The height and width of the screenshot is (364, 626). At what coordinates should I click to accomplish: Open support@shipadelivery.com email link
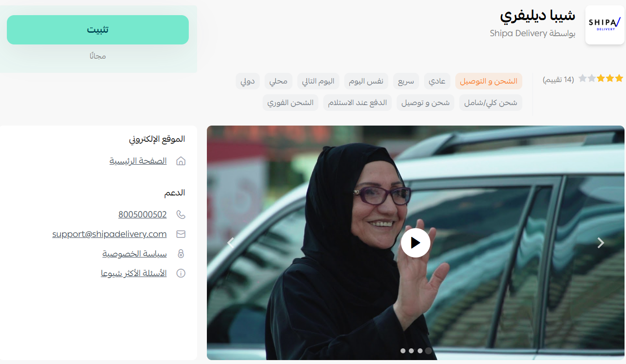(110, 234)
